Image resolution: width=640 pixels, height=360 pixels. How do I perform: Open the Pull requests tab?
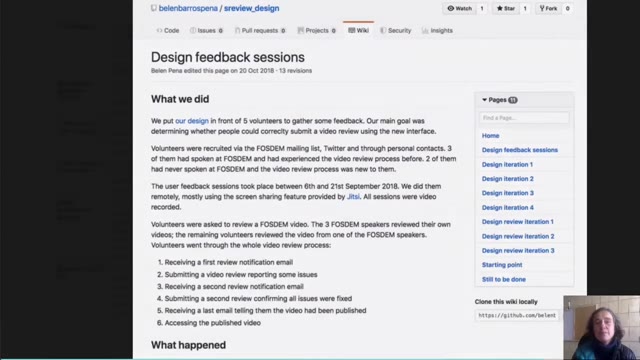coord(260,31)
